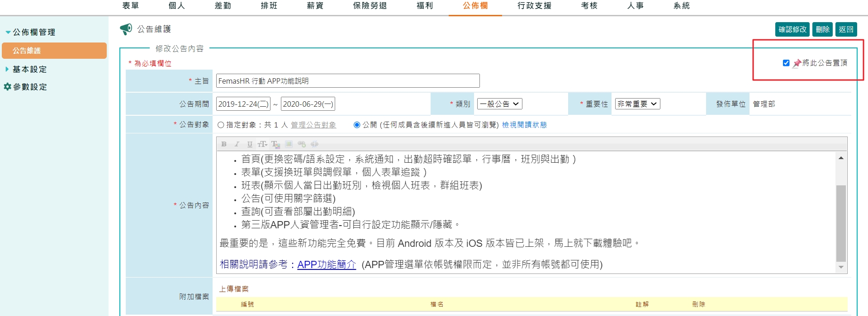Click the 註解 column header in attachments
Image resolution: width=868 pixels, height=316 pixels.
(x=642, y=304)
